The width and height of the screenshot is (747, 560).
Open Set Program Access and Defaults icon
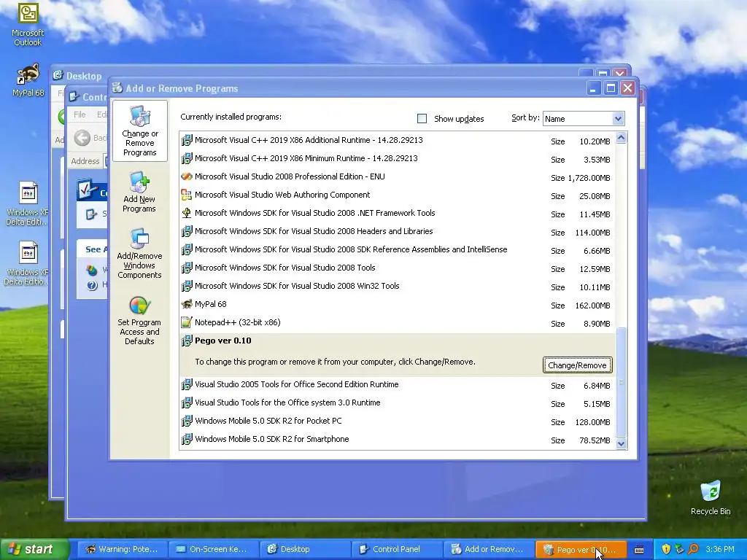click(139, 321)
